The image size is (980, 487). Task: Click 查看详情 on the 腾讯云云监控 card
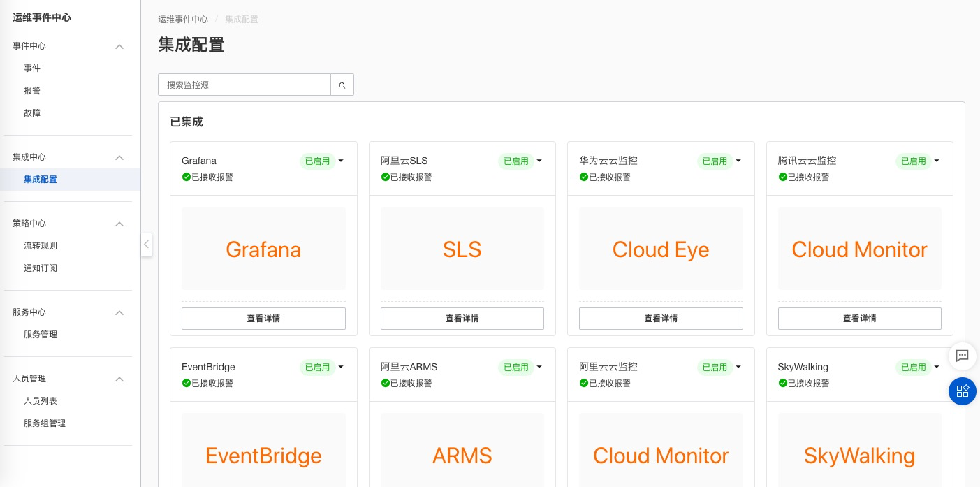tap(859, 319)
